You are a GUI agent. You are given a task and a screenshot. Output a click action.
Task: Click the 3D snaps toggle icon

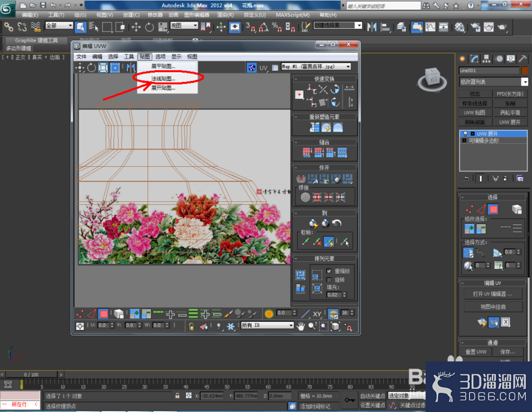[x=250, y=27]
